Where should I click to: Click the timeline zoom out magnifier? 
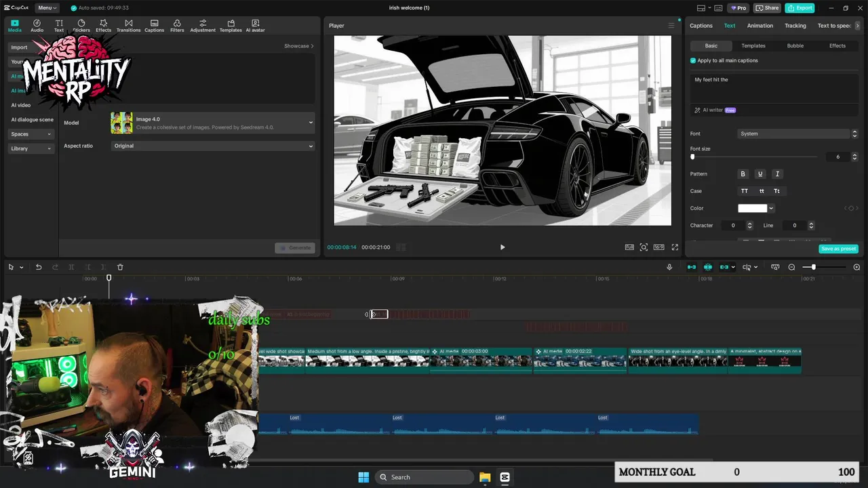[x=791, y=267]
